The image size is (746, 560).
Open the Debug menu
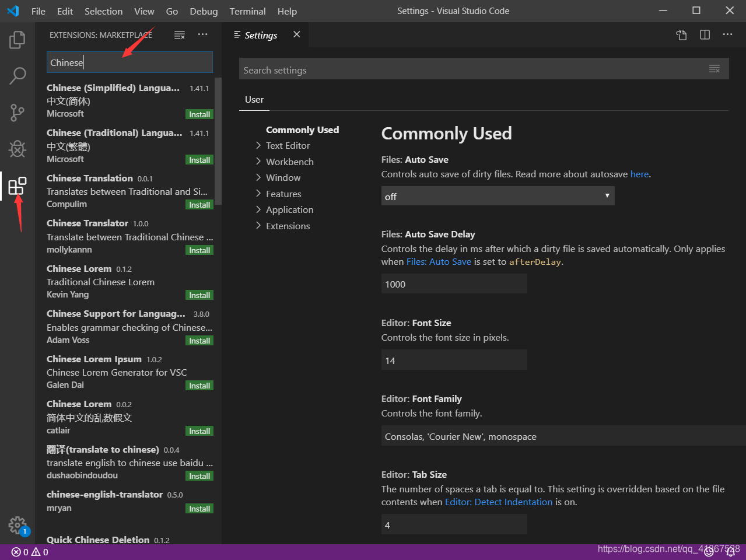pos(204,11)
